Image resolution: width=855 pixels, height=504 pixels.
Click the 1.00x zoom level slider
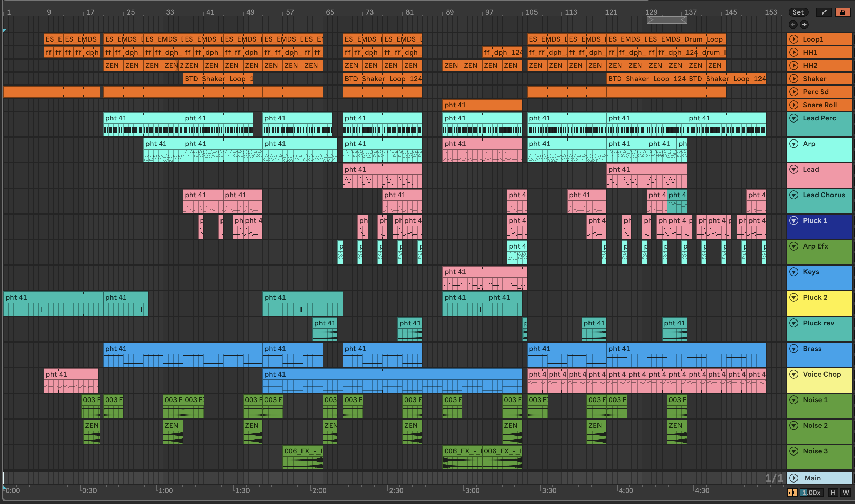[811, 493]
